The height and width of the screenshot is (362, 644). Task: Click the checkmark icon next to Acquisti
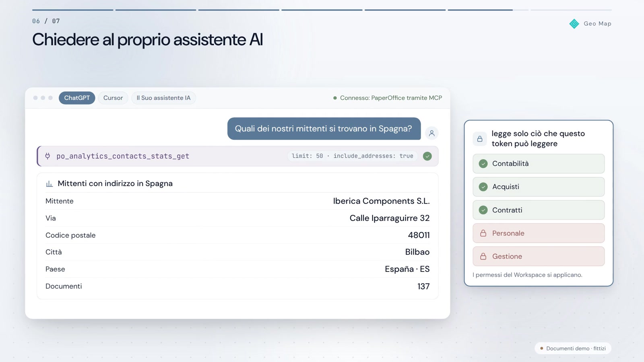coord(483,187)
